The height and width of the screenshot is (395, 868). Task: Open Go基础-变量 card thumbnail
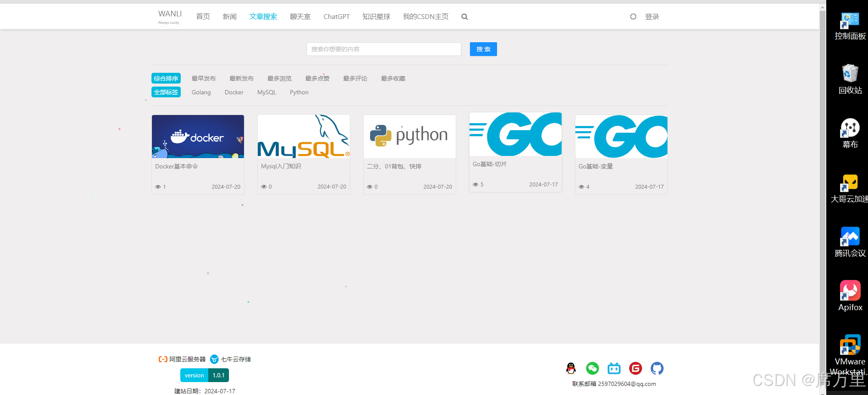[621, 137]
